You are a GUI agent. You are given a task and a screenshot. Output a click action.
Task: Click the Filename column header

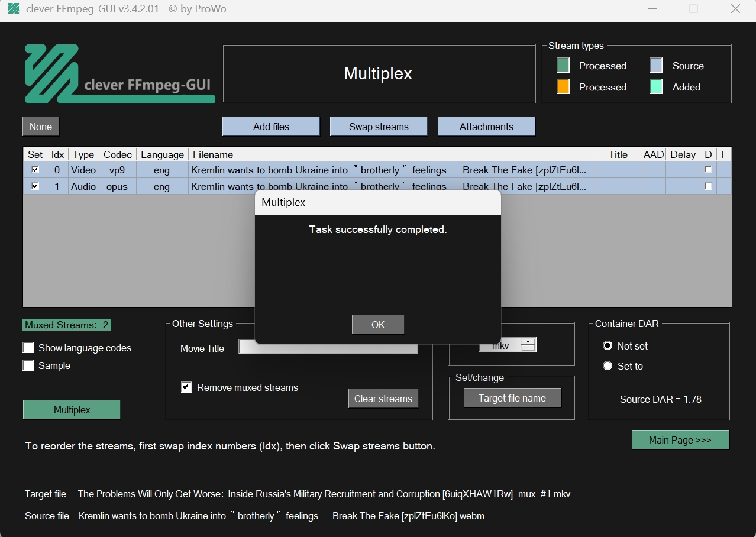392,154
